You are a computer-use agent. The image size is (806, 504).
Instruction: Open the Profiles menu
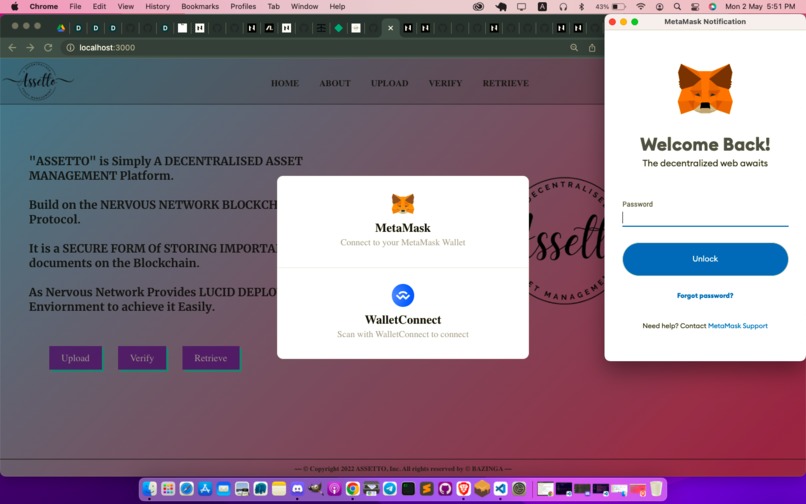click(x=243, y=6)
